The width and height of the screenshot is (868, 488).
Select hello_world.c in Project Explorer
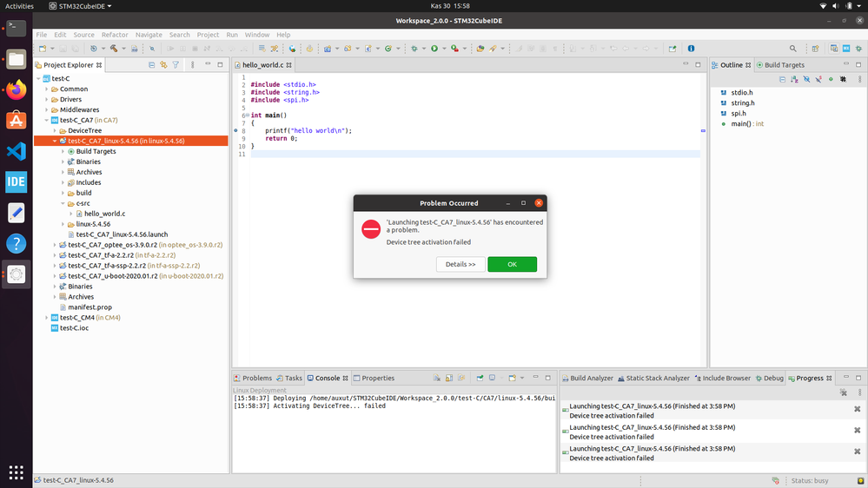pos(104,214)
